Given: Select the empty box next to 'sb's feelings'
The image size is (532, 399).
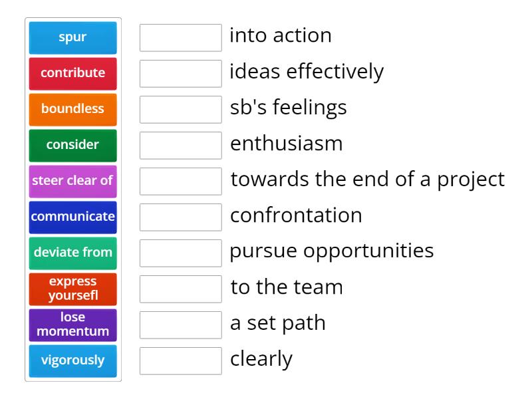Looking at the screenshot, I should pyautogui.click(x=180, y=110).
